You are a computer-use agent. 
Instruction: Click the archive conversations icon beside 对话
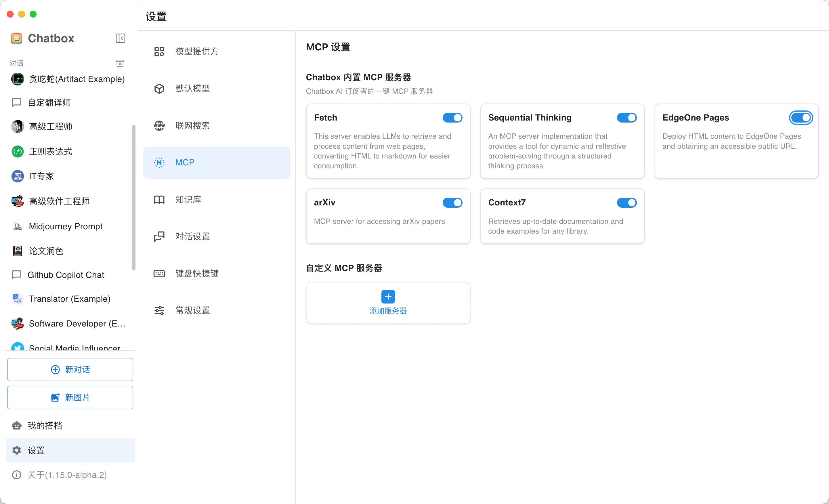pos(120,63)
